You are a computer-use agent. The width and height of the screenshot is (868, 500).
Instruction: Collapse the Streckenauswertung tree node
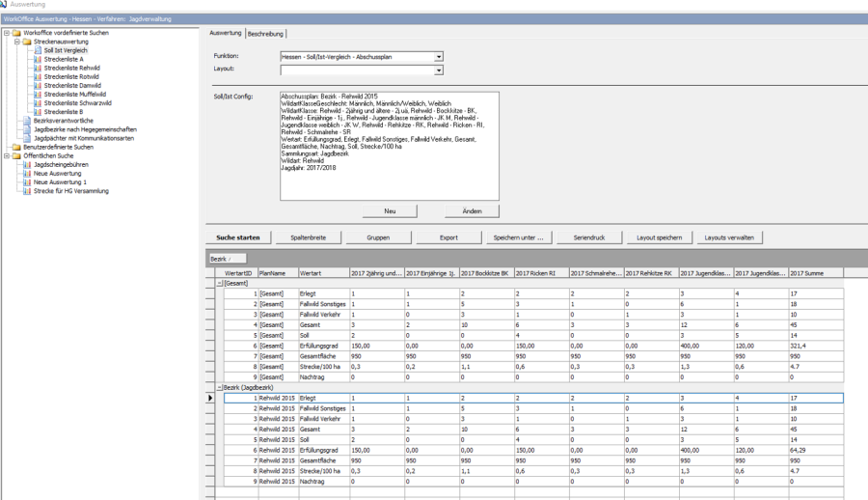[x=16, y=42]
